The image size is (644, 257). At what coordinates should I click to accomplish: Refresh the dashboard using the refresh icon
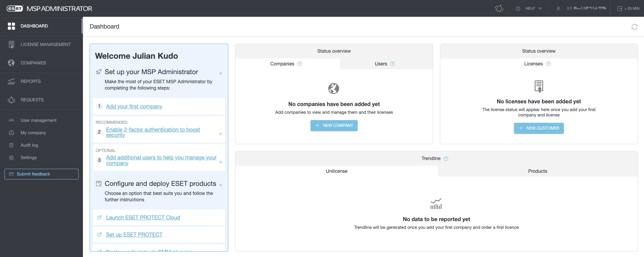point(634,27)
